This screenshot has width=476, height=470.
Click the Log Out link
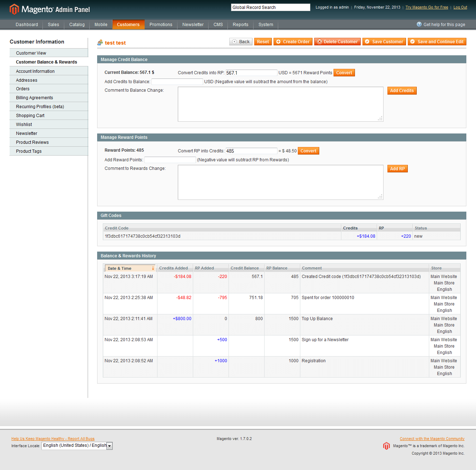click(x=460, y=7)
